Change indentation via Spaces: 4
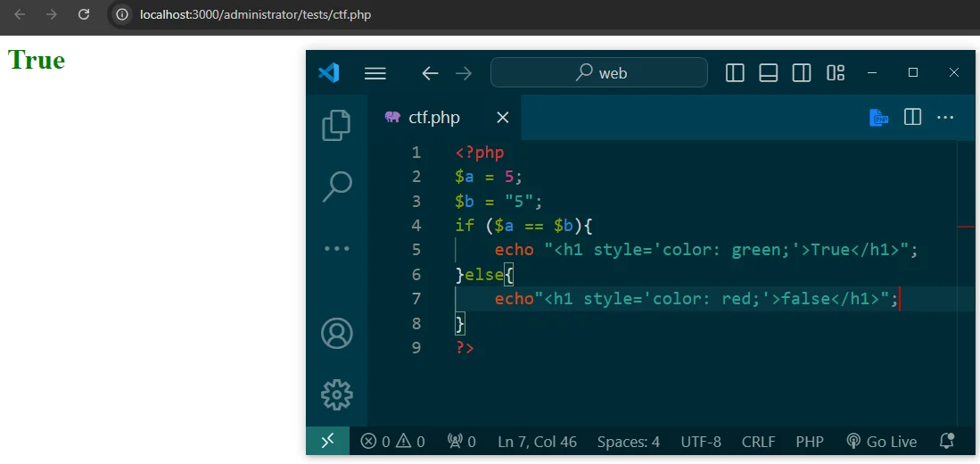 [x=628, y=442]
